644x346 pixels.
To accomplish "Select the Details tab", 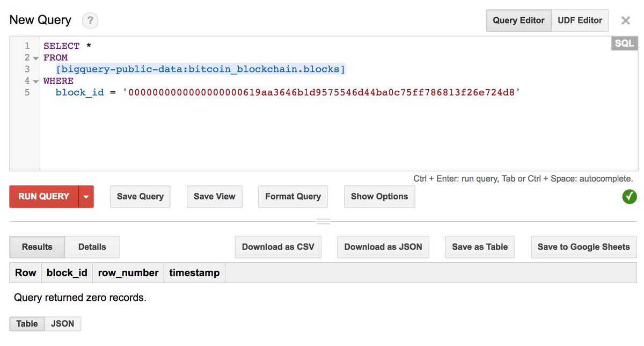I will [92, 247].
